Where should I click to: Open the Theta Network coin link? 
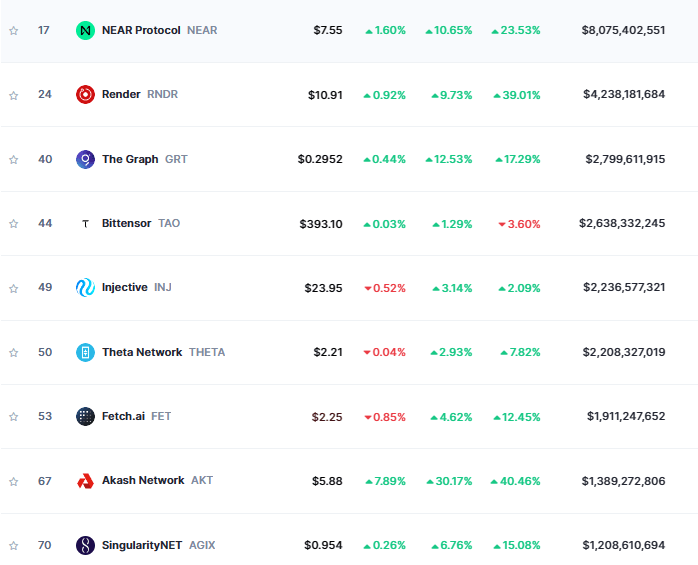click(142, 352)
